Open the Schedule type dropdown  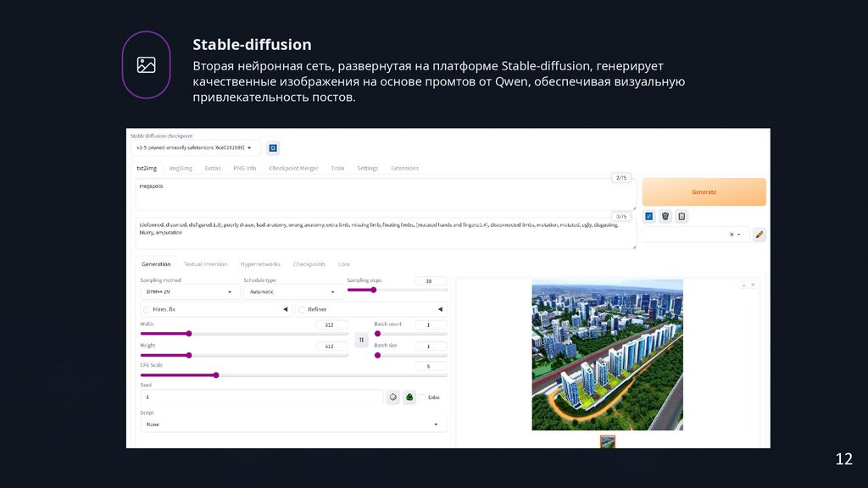[x=293, y=291]
